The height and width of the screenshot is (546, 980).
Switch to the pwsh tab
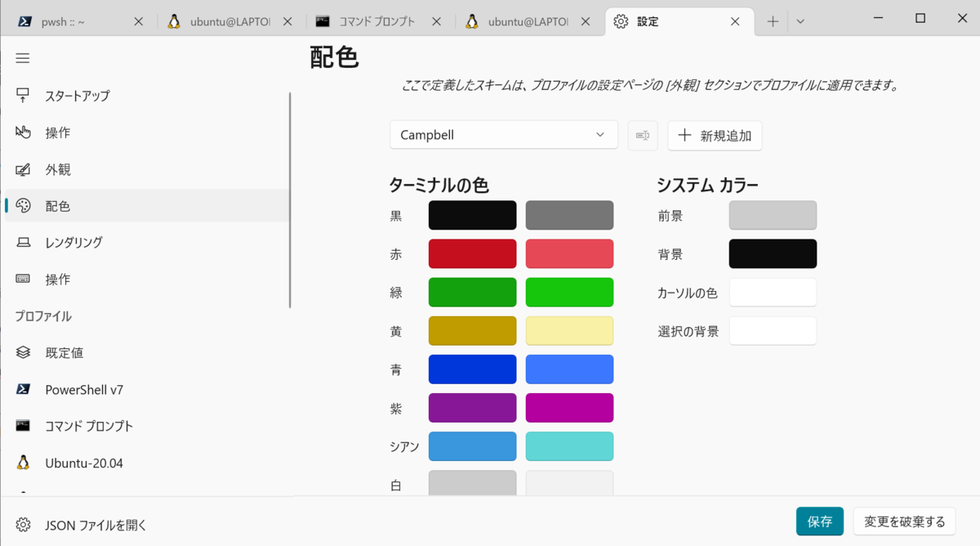80,22
